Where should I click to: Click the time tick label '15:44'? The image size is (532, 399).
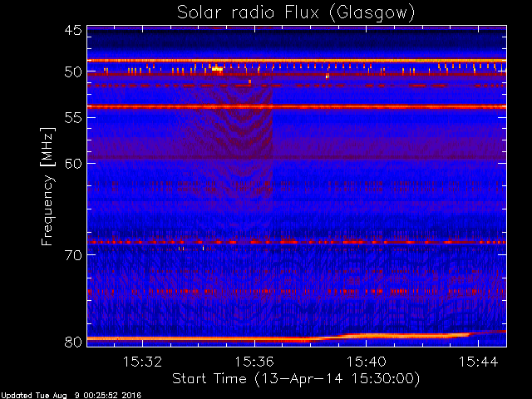pos(479,362)
